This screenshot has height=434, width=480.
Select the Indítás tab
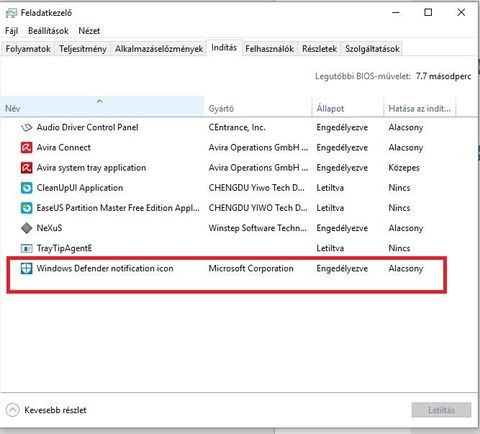pos(224,48)
